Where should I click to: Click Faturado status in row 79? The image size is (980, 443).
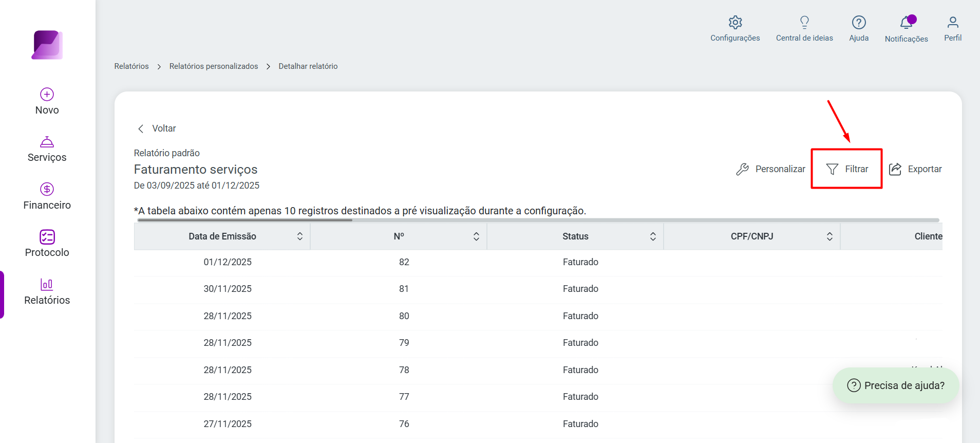pos(580,343)
